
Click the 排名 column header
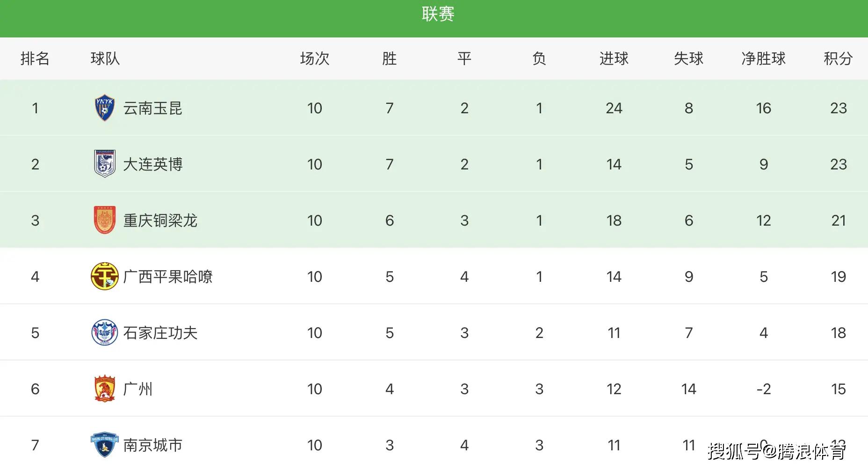pyautogui.click(x=35, y=59)
